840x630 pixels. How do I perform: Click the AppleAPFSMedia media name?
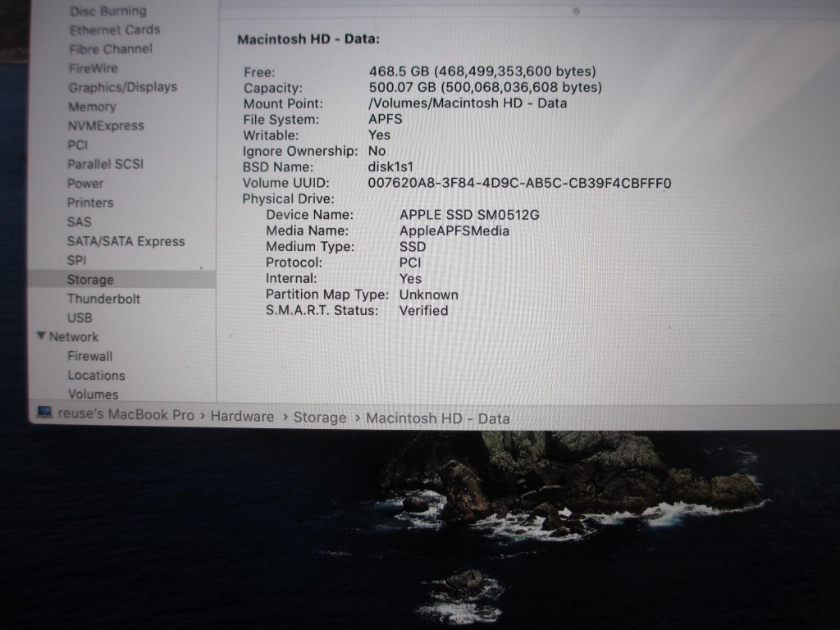point(454,231)
